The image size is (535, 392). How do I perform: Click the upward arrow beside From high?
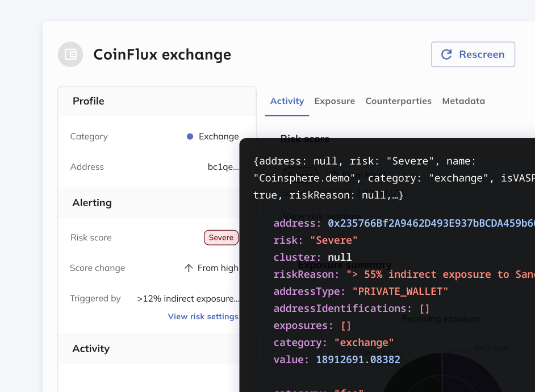pos(189,268)
